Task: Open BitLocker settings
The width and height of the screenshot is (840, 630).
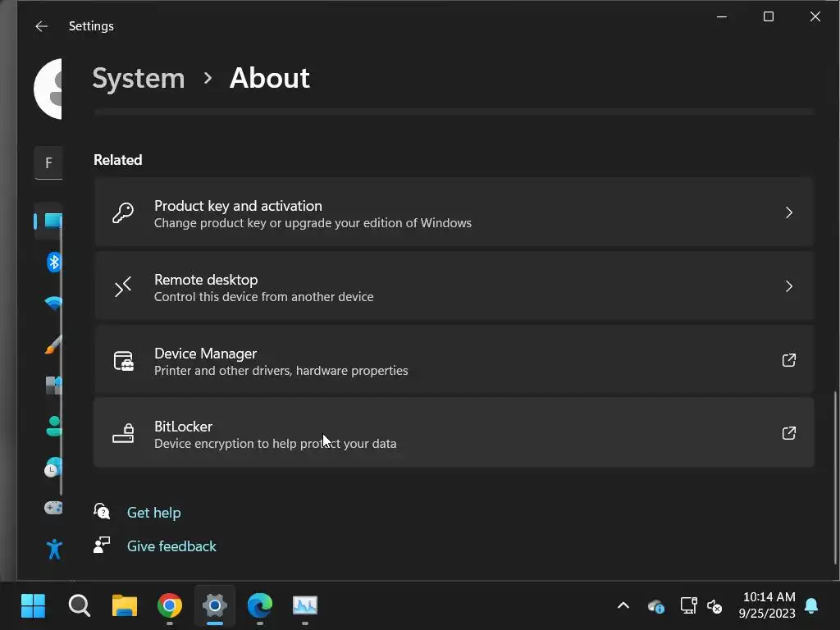Action: coord(454,433)
